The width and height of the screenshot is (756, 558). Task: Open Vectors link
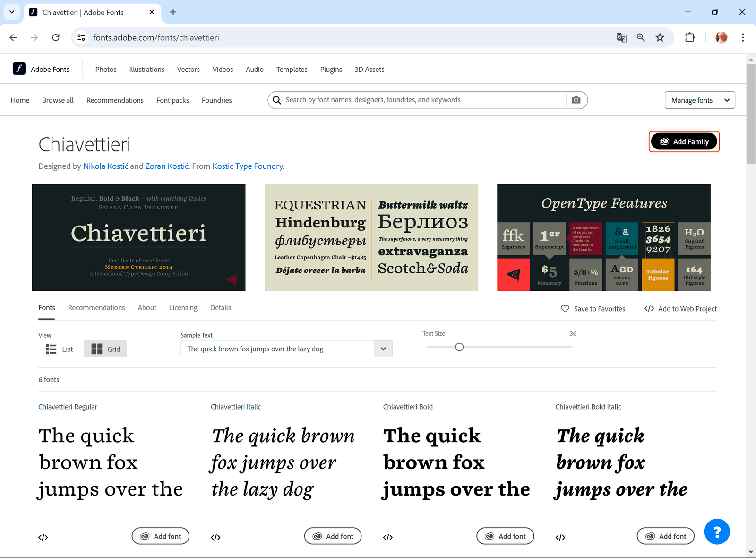[x=189, y=70]
